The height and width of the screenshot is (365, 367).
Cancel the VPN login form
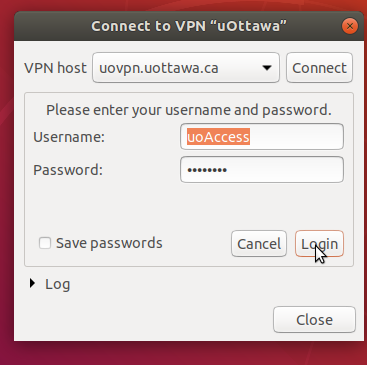[x=259, y=244]
